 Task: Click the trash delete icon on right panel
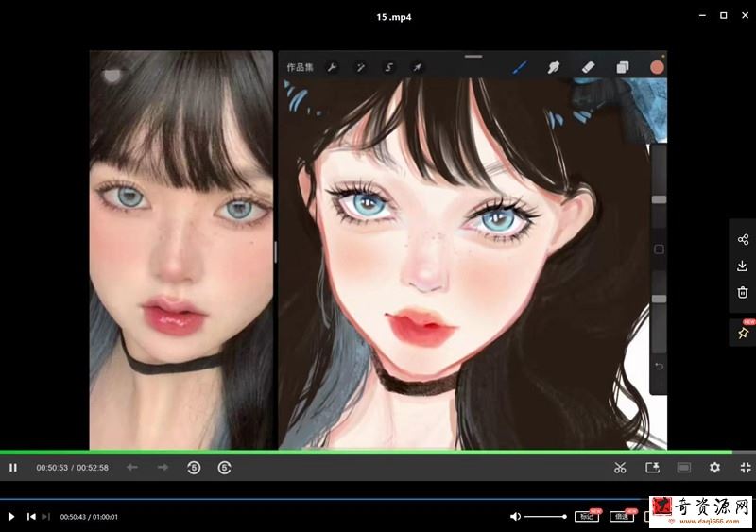coord(743,292)
